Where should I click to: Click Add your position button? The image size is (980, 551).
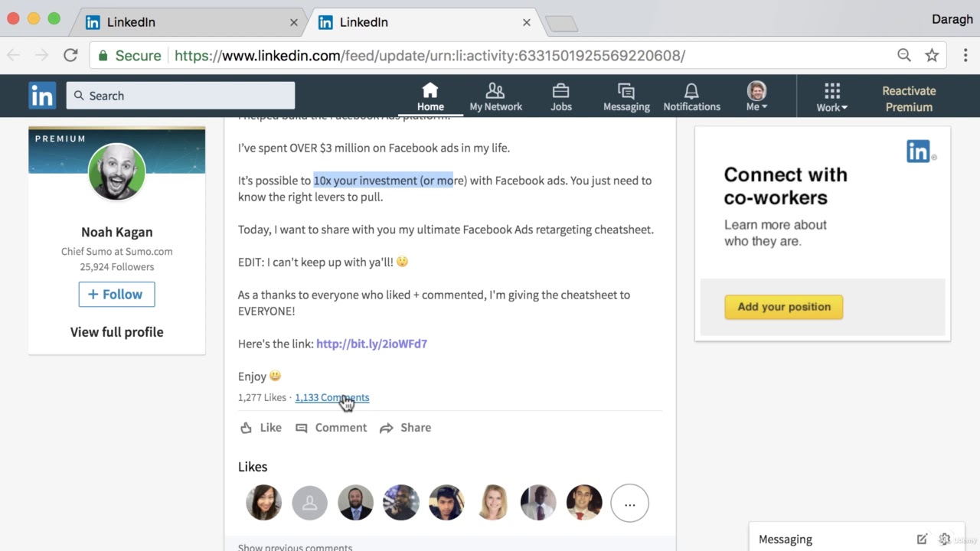pos(783,307)
